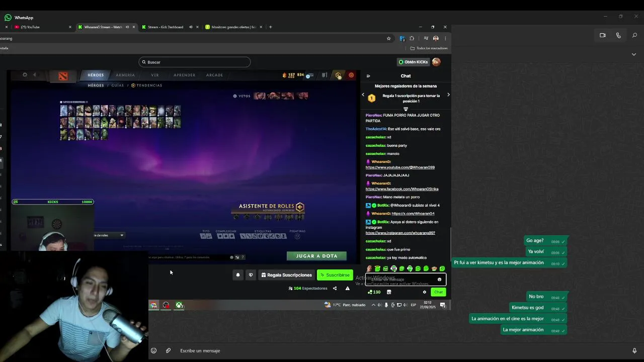
Task: Show next top gifter in leaderboard
Action: pyautogui.click(x=448, y=95)
